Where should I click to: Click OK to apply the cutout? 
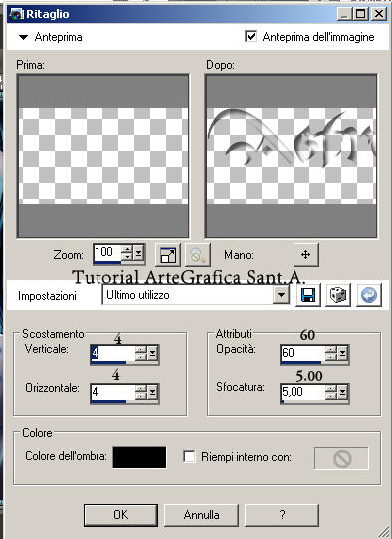pos(120,515)
